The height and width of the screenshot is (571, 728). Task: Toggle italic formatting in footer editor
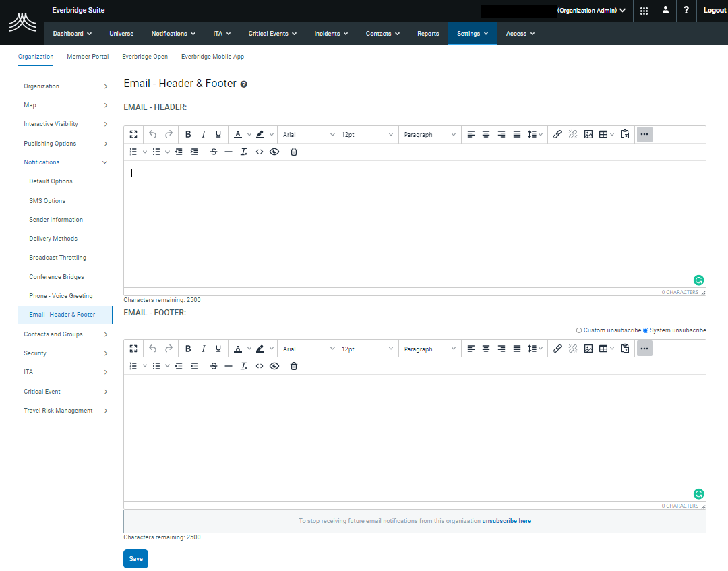(203, 348)
